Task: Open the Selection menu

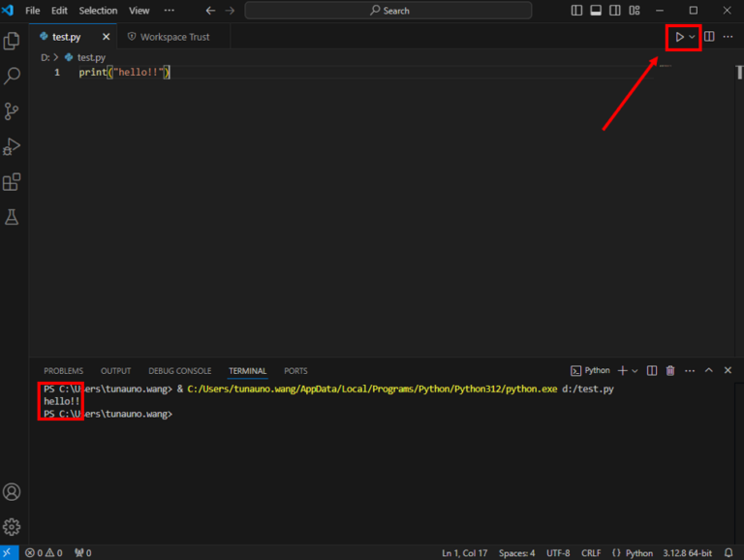Action: click(x=98, y=11)
